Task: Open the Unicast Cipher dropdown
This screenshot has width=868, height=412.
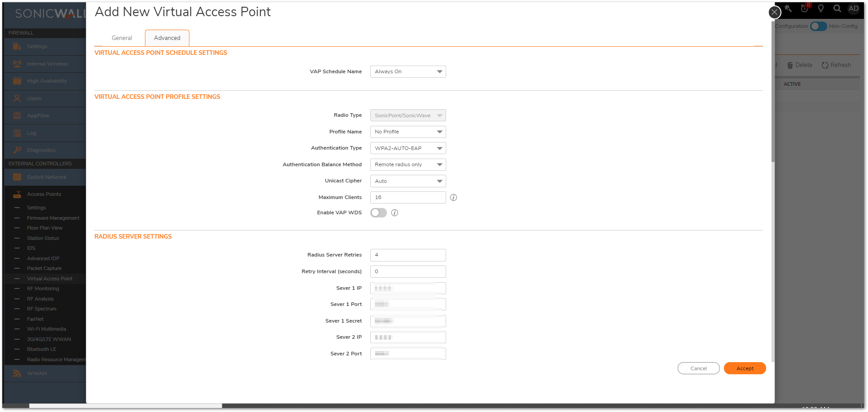Action: 408,181
